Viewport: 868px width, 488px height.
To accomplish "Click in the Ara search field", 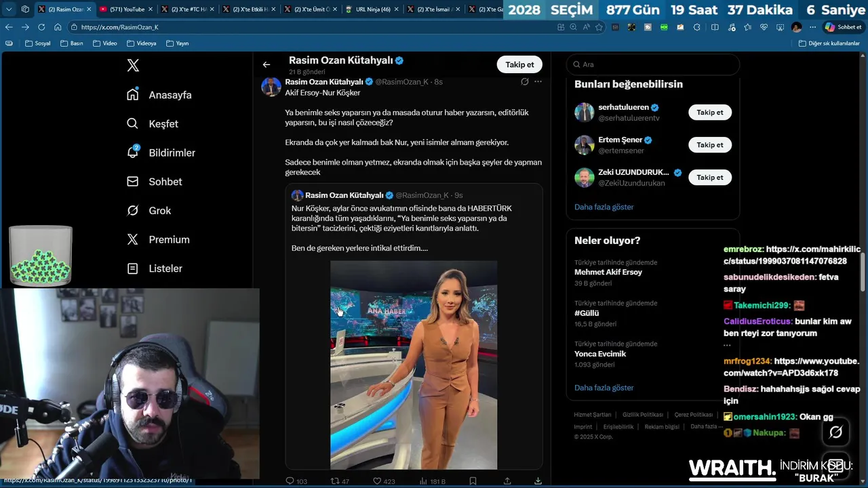I will pos(653,64).
